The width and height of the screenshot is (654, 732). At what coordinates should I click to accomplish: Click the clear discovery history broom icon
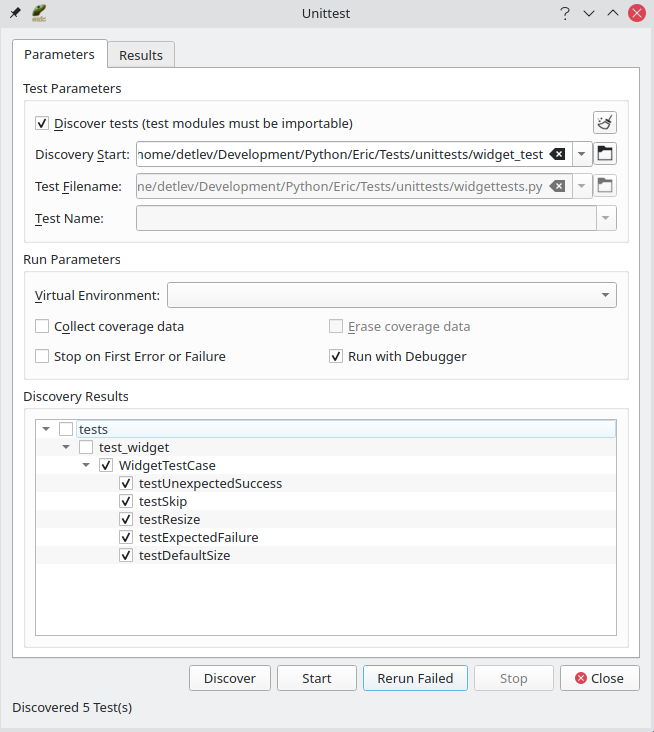[x=605, y=123]
